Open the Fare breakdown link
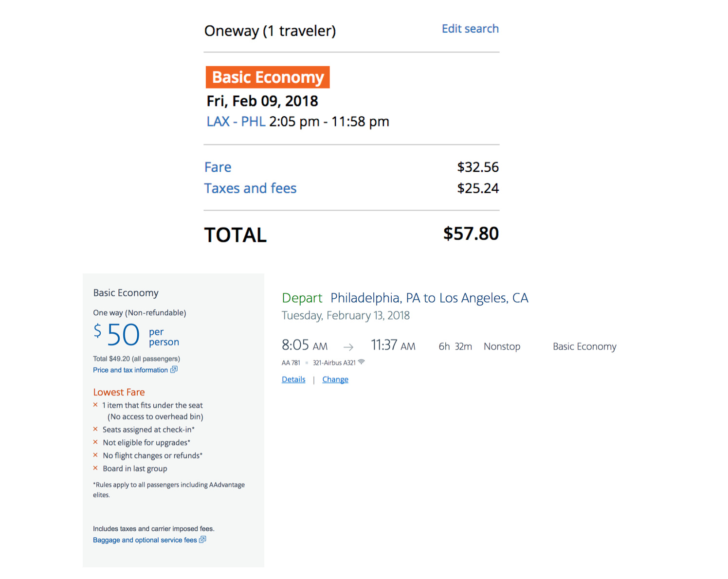 click(x=218, y=167)
